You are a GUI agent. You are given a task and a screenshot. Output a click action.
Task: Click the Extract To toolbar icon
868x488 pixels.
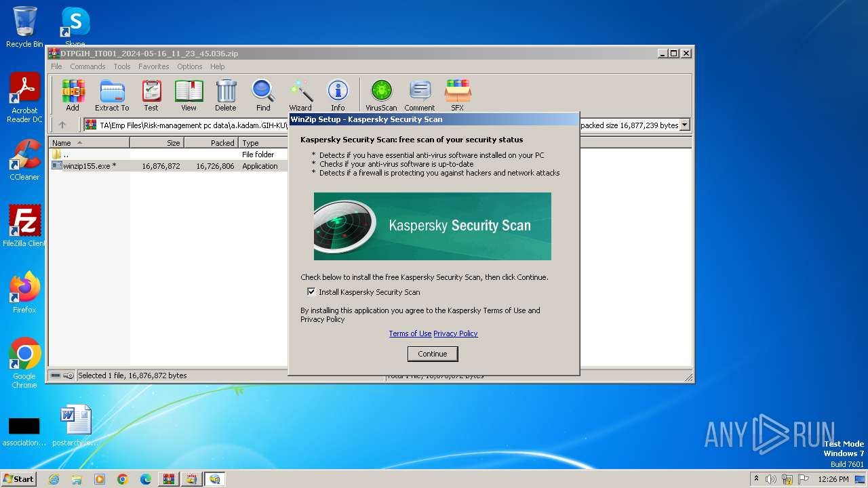point(112,95)
